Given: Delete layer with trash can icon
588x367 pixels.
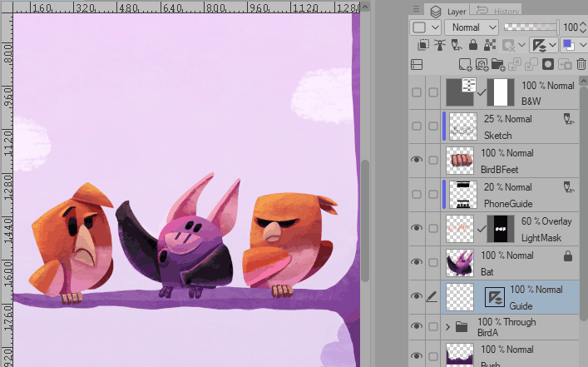Looking at the screenshot, I should [x=580, y=64].
